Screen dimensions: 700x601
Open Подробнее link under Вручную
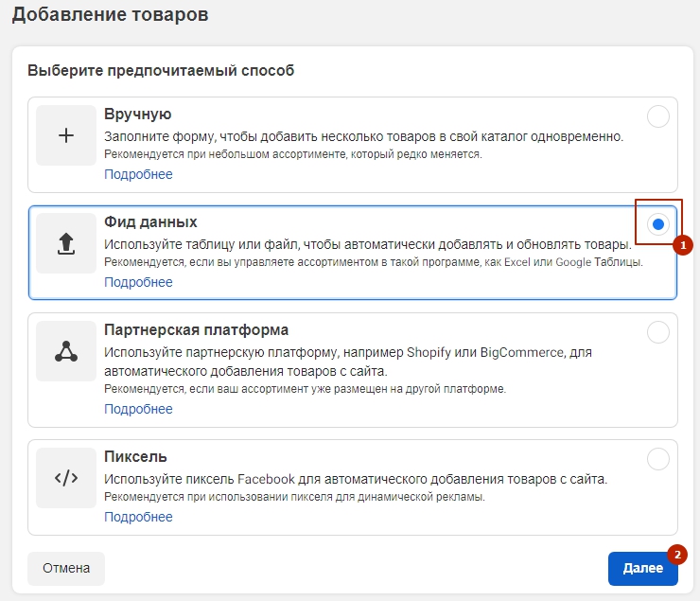pos(138,174)
